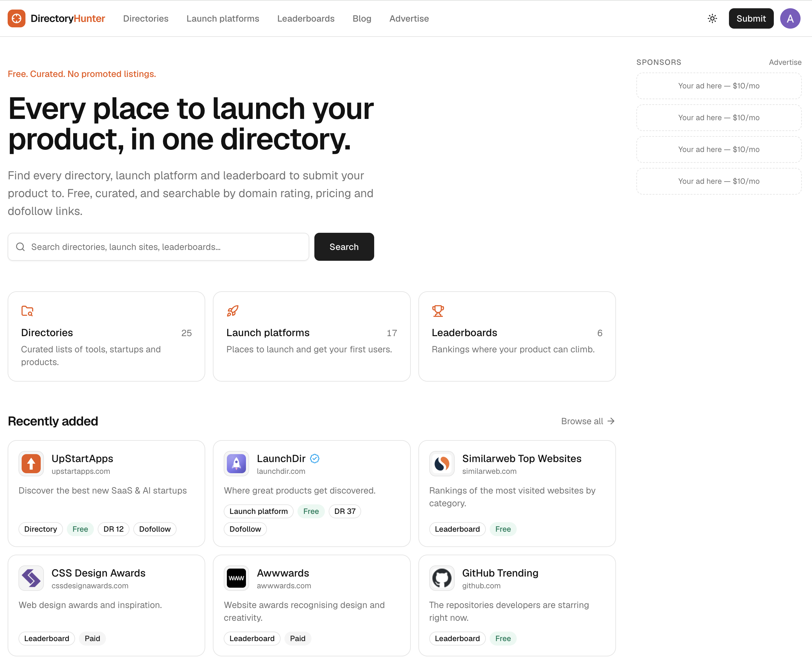
Task: Click the LaunchDir rocket logo
Action: pyautogui.click(x=236, y=464)
